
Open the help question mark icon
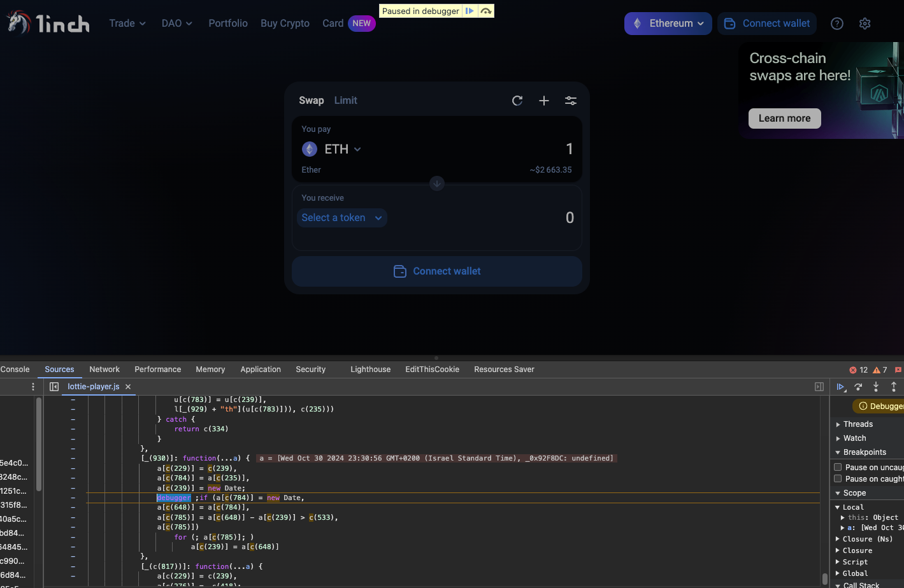[x=837, y=24]
